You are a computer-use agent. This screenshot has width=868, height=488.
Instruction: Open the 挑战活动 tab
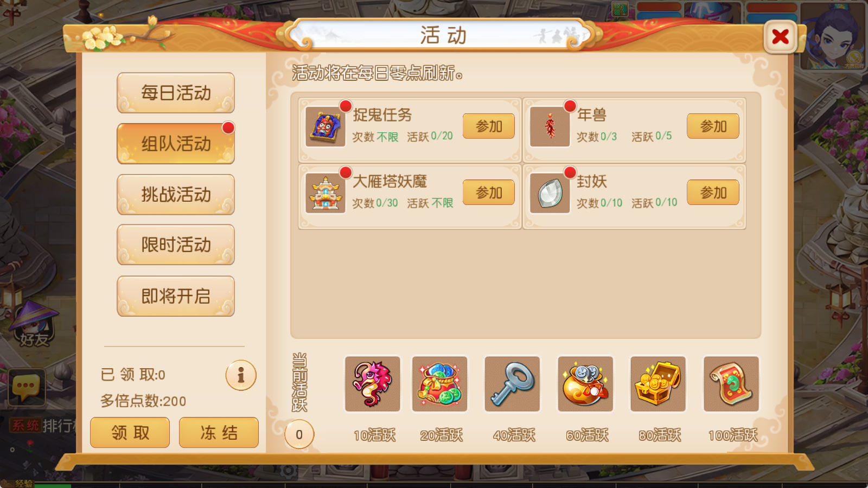click(x=176, y=195)
